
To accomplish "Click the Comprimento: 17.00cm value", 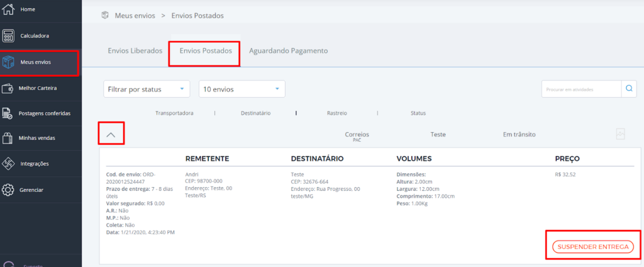I will tap(426, 196).
